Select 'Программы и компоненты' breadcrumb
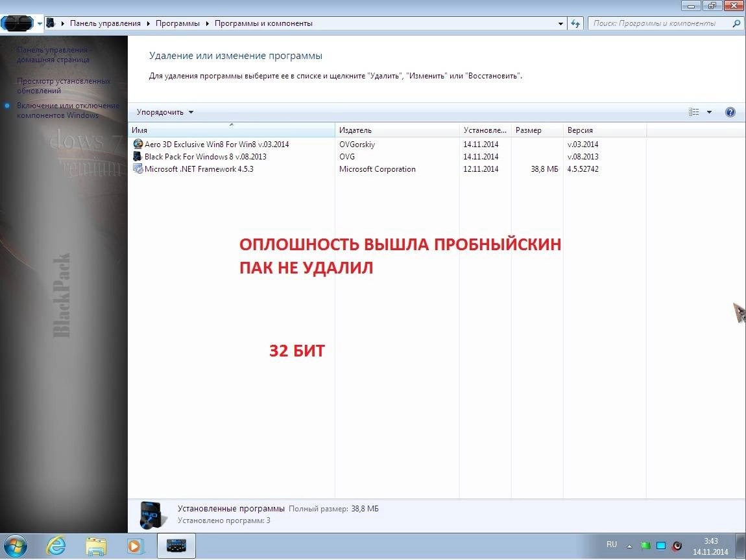Image resolution: width=746 pixels, height=560 pixels. [x=263, y=23]
